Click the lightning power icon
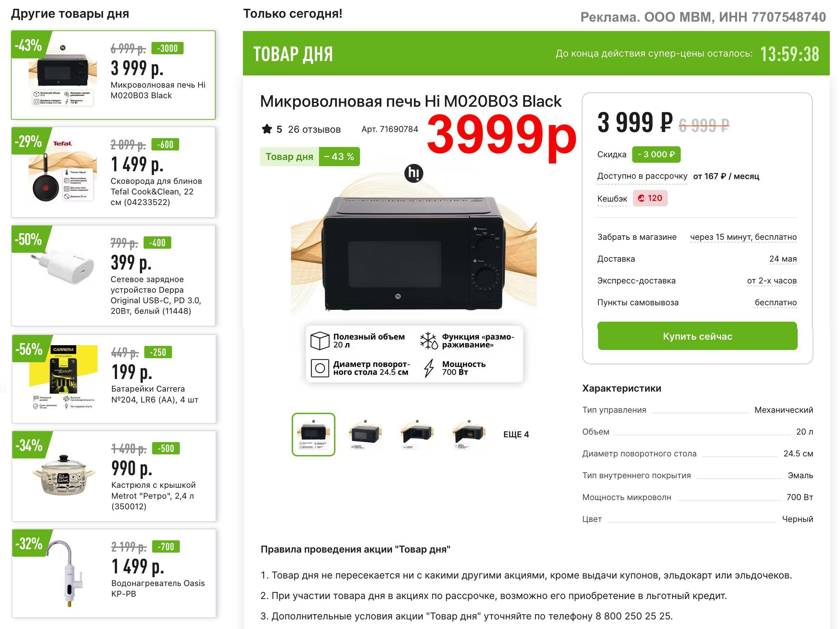 (x=429, y=368)
